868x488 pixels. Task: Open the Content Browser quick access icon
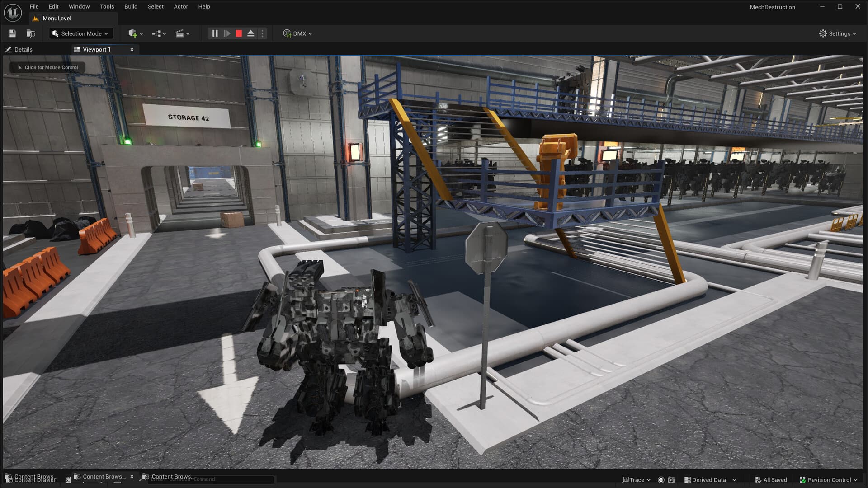(30, 33)
